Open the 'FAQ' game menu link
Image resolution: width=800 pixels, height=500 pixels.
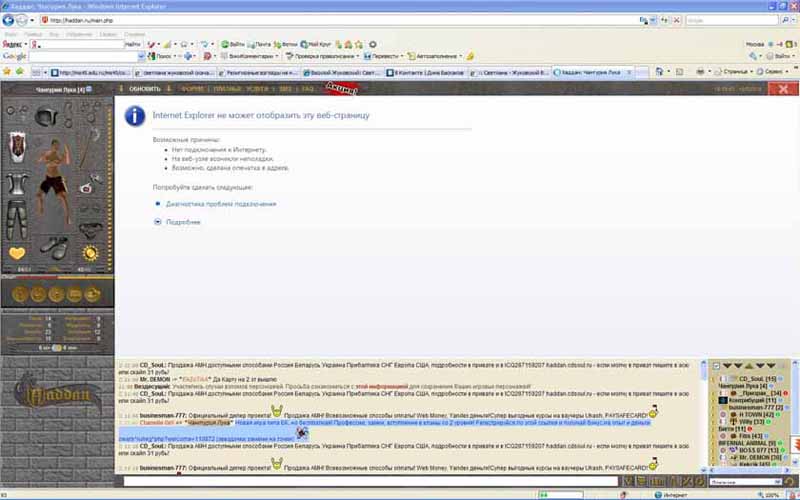[x=307, y=89]
